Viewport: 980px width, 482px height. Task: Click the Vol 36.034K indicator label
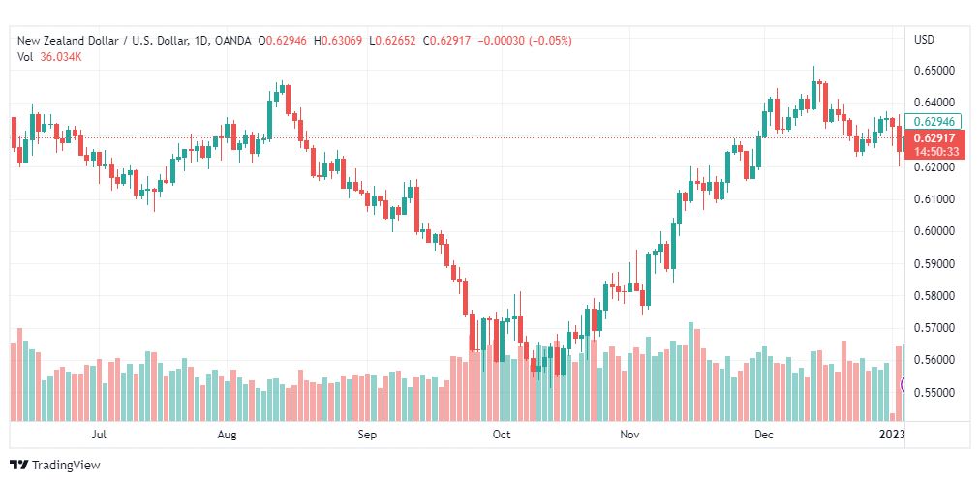(50, 57)
